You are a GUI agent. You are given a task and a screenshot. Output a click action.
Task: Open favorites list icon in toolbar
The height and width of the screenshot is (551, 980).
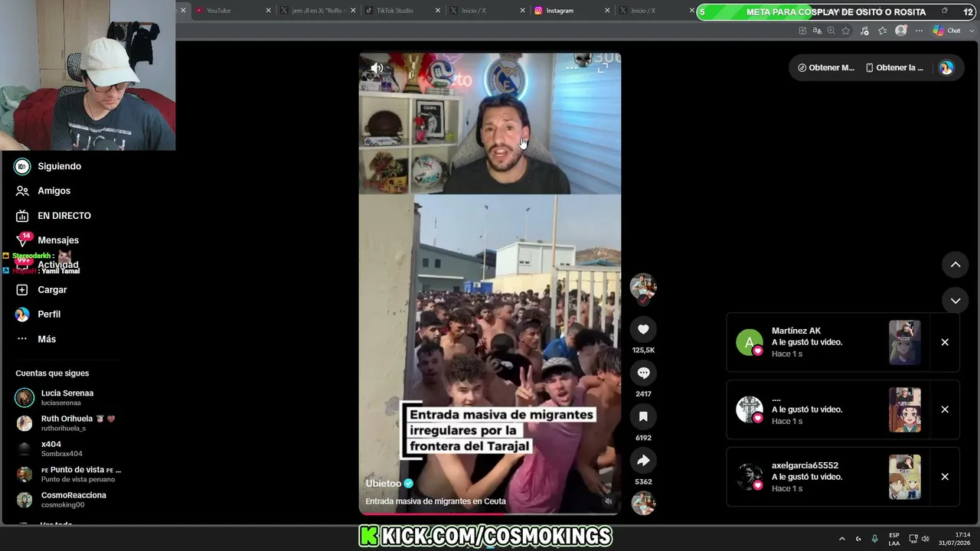883,31
